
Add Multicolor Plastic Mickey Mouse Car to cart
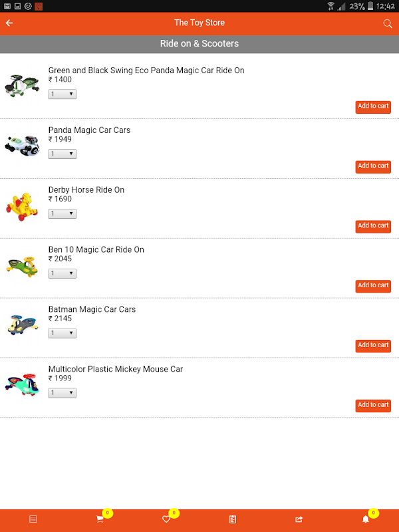pyautogui.click(x=373, y=405)
